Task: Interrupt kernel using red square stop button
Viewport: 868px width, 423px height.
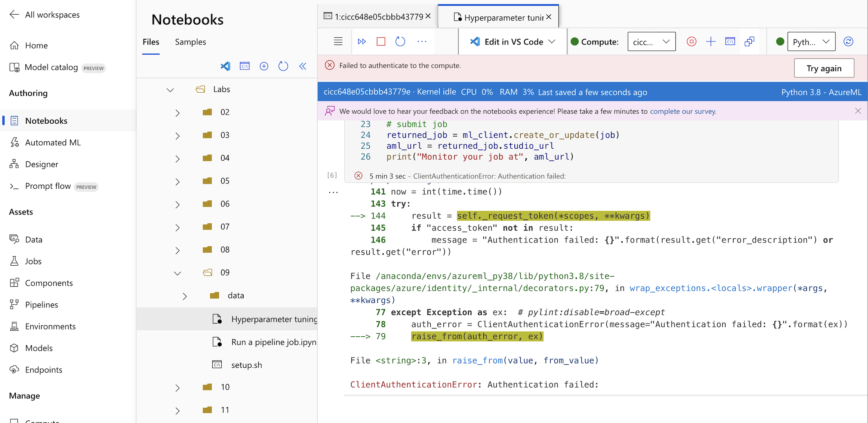Action: tap(381, 41)
